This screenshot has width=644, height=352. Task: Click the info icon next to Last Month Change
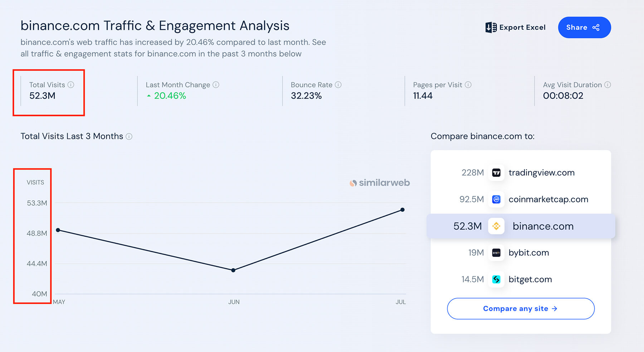point(216,85)
